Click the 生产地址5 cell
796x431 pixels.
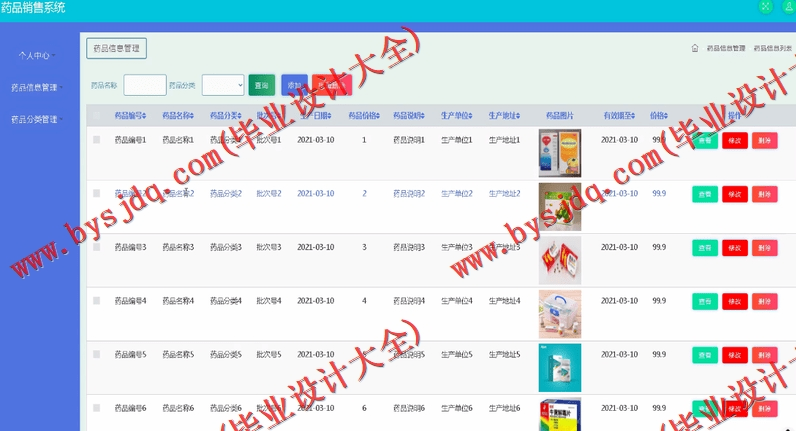coord(504,354)
